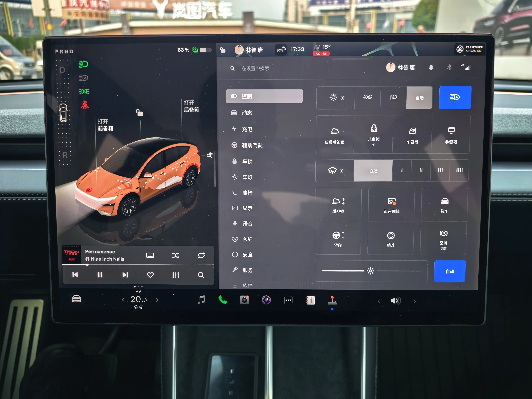
Task: Tap the green phone icon
Action: click(x=223, y=300)
